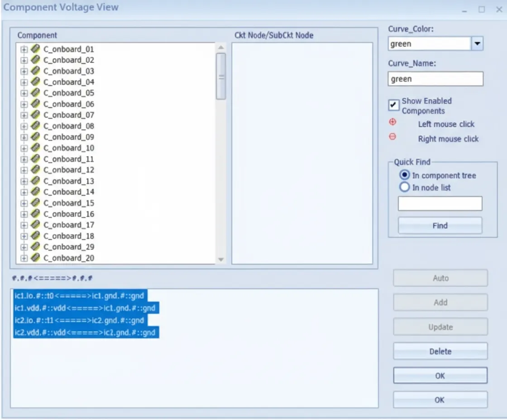The width and height of the screenshot is (507, 420).
Task: Select the C_onboard_12 label in tree
Action: pyautogui.click(x=69, y=170)
